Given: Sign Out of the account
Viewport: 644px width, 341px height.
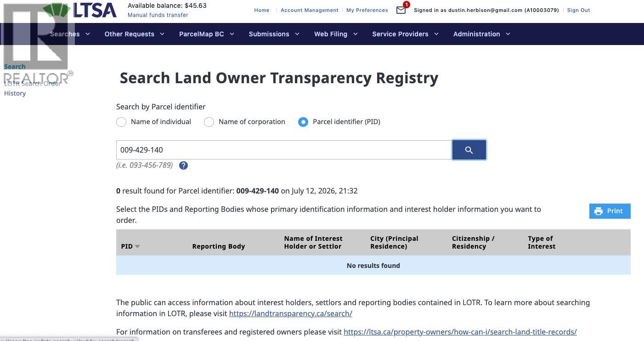Looking at the screenshot, I should [578, 10].
